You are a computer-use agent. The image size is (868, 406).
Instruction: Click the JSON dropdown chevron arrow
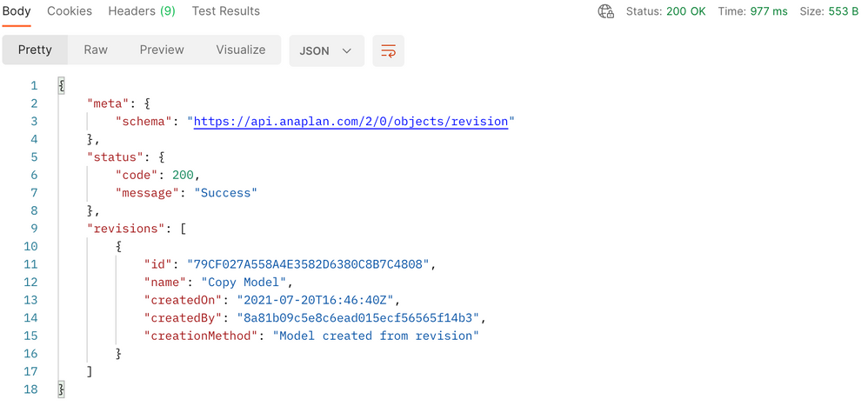click(x=347, y=51)
